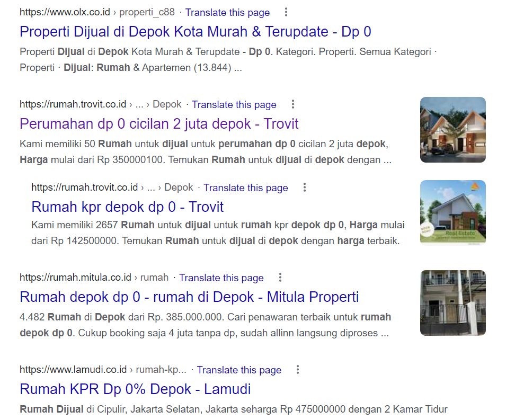Open 'Rumah KPR Dp 0% Depok - Lamudi' result
This screenshot has height=420, width=506.
(135, 389)
